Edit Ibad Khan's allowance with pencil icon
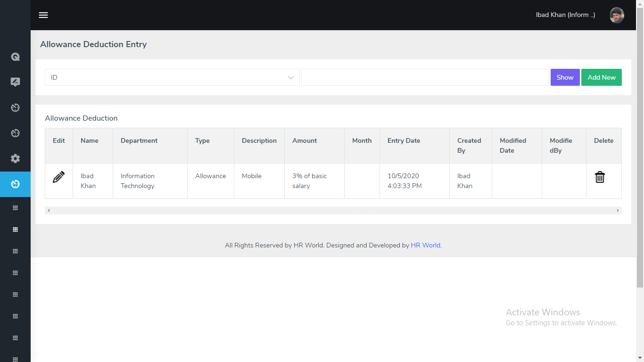This screenshot has width=644, height=362. pyautogui.click(x=58, y=177)
